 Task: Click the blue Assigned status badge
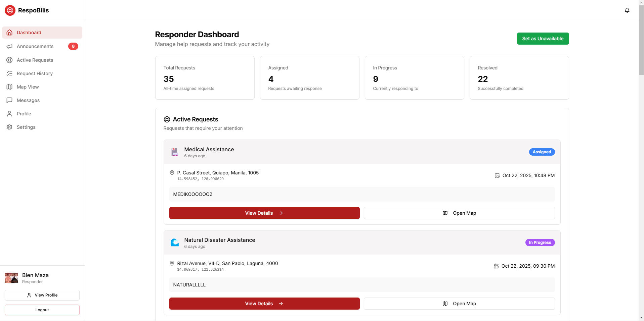(x=542, y=152)
